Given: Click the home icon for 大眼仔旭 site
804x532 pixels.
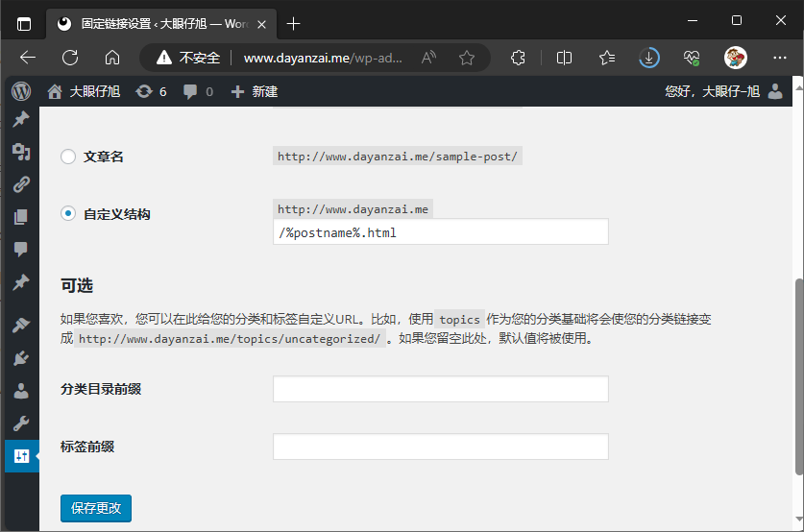Looking at the screenshot, I should (x=55, y=92).
